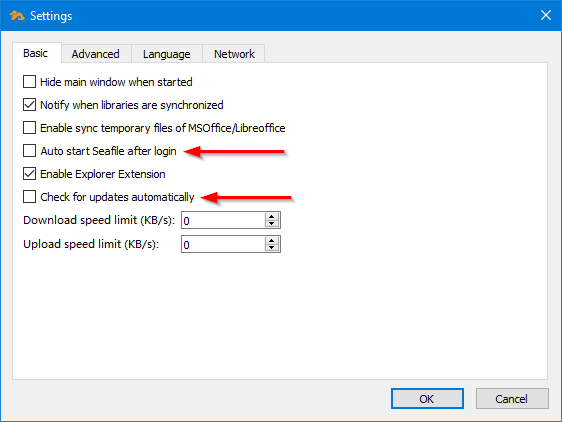Close the Settings dialog window

click(x=546, y=15)
